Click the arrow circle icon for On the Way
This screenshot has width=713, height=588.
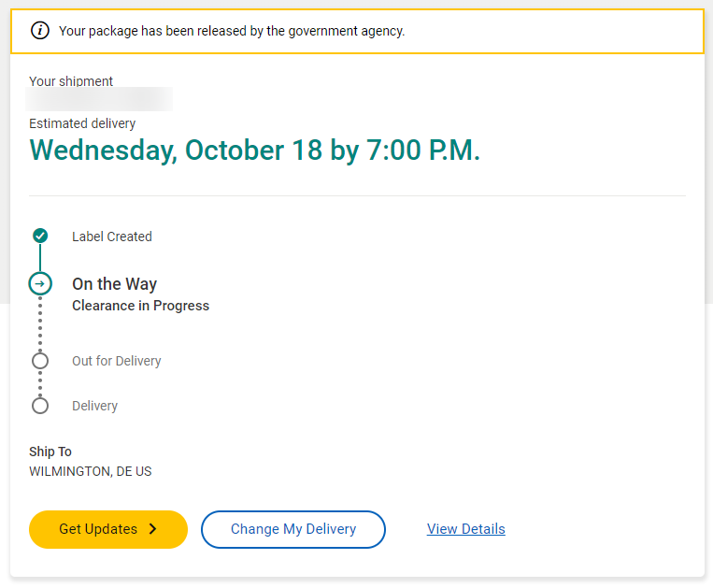pos(40,284)
